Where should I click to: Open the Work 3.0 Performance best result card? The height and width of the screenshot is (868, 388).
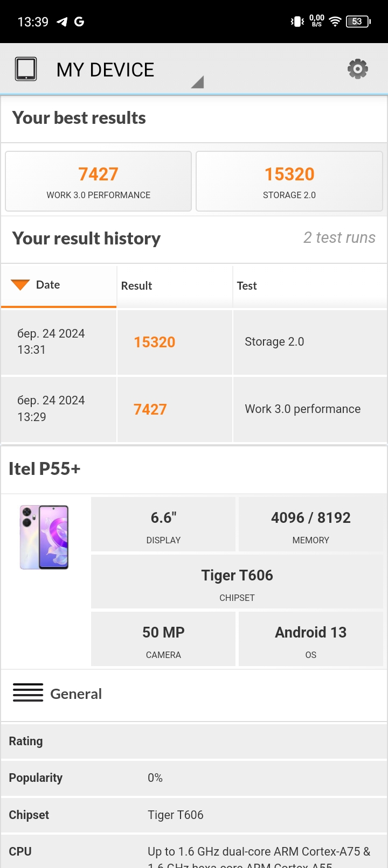point(99,181)
